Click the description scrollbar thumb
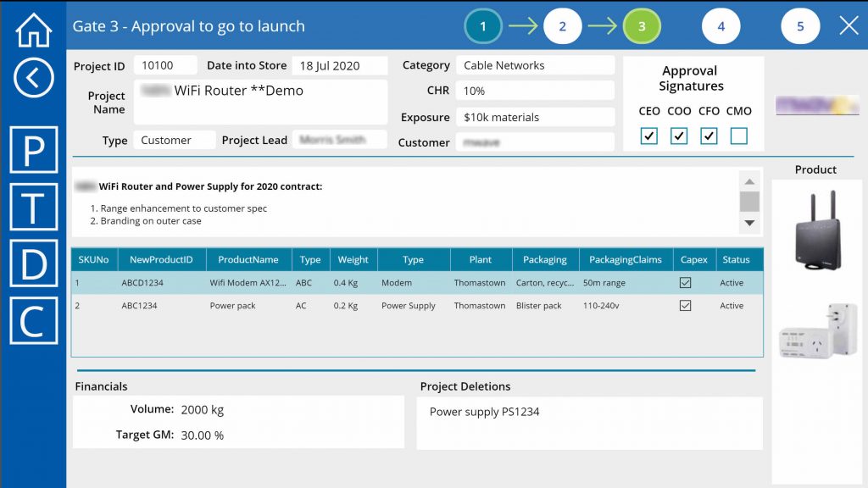 749,202
